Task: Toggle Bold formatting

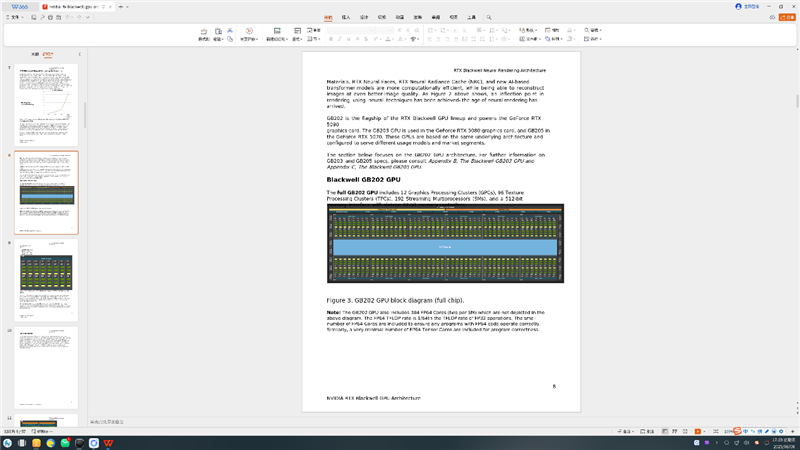Action: (331, 39)
